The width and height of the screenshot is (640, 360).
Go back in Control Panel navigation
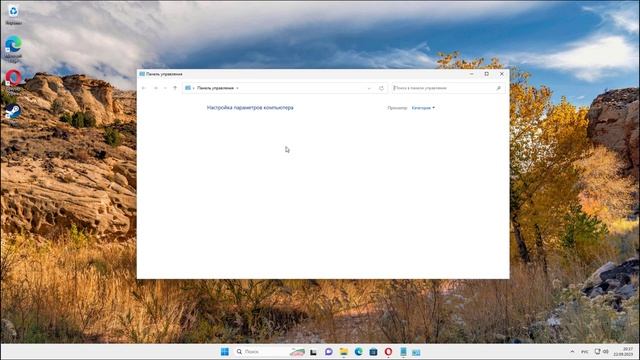(x=144, y=88)
